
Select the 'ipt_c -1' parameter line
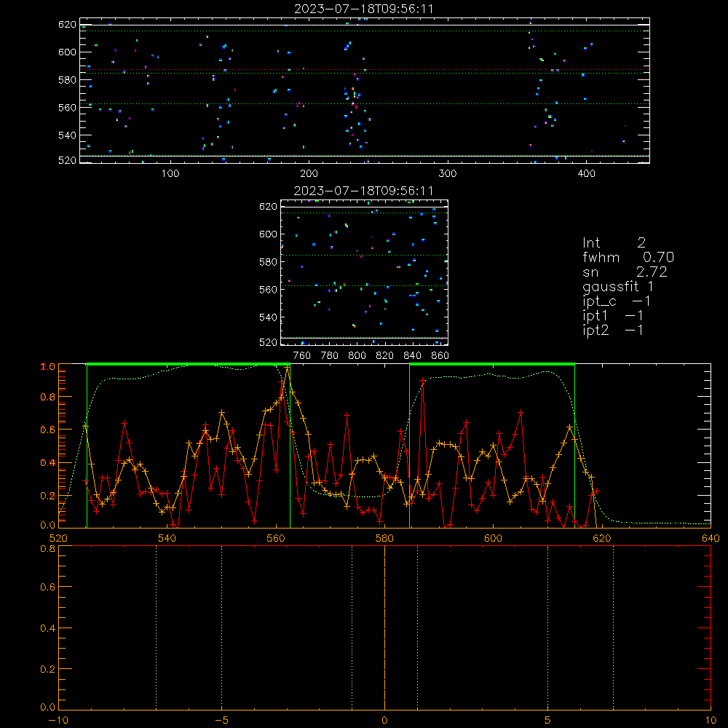tap(617, 301)
